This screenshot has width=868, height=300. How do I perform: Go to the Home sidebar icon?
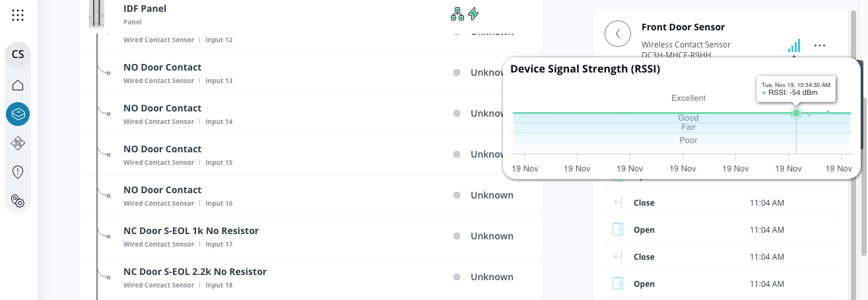click(18, 85)
